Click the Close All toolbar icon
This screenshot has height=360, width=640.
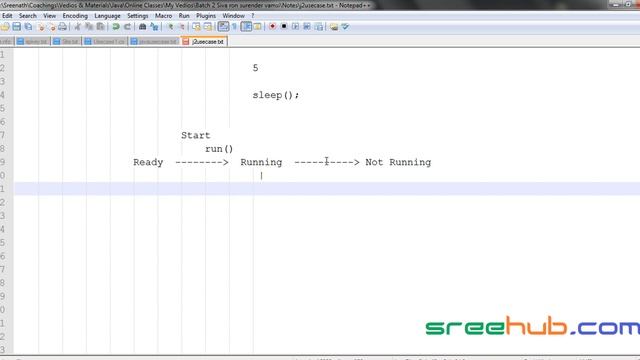tap(52, 27)
